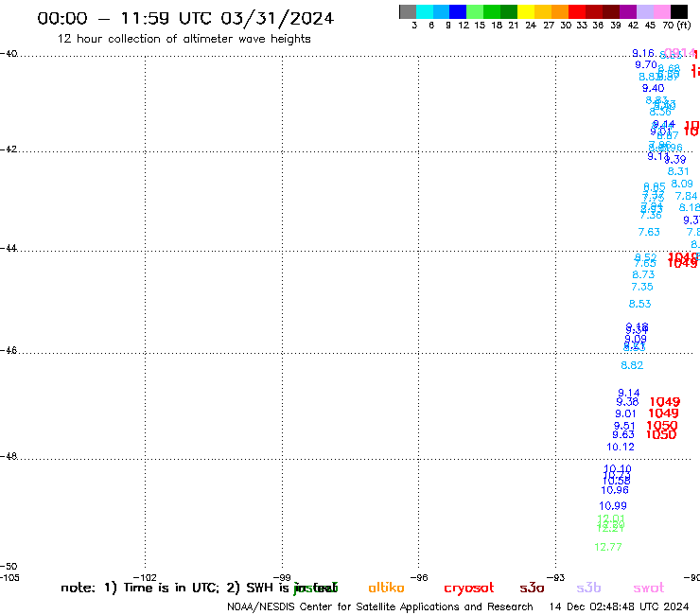Screen dimensions: 700x615
Task: Select the '12 hour collection of altimeter wave heights' subtitle
Action: point(184,39)
